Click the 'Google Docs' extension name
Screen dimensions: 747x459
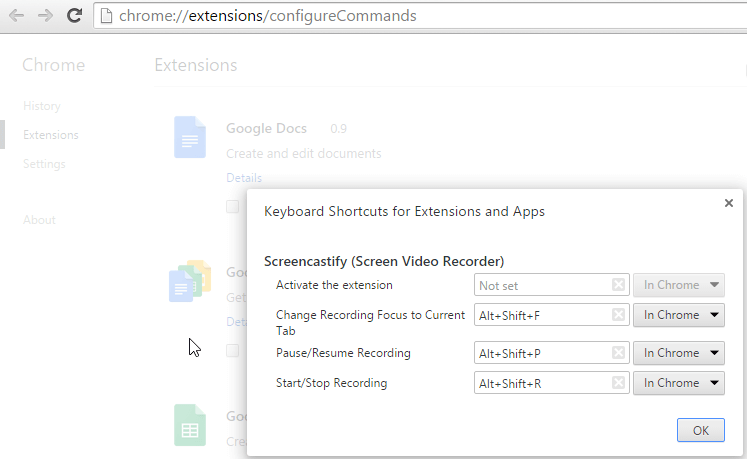pos(266,128)
